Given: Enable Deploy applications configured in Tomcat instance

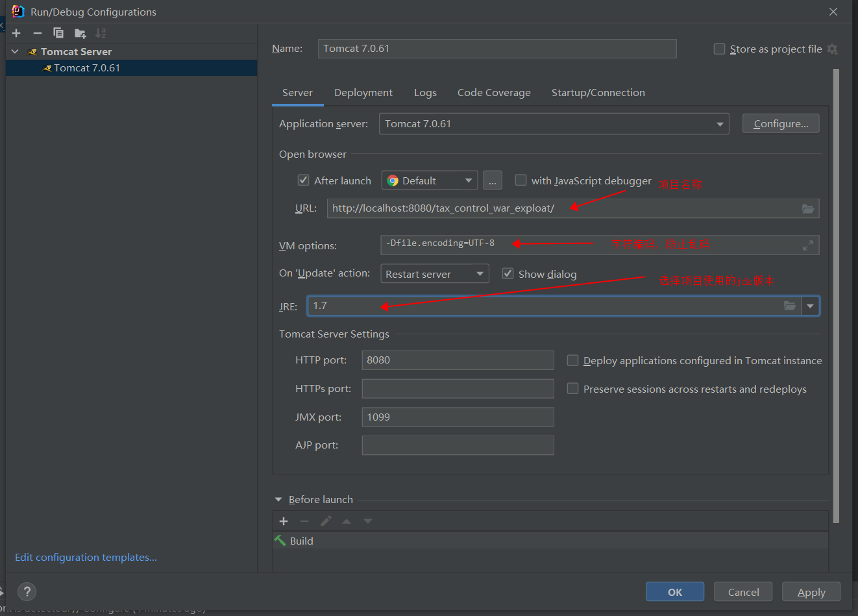Looking at the screenshot, I should coord(572,360).
